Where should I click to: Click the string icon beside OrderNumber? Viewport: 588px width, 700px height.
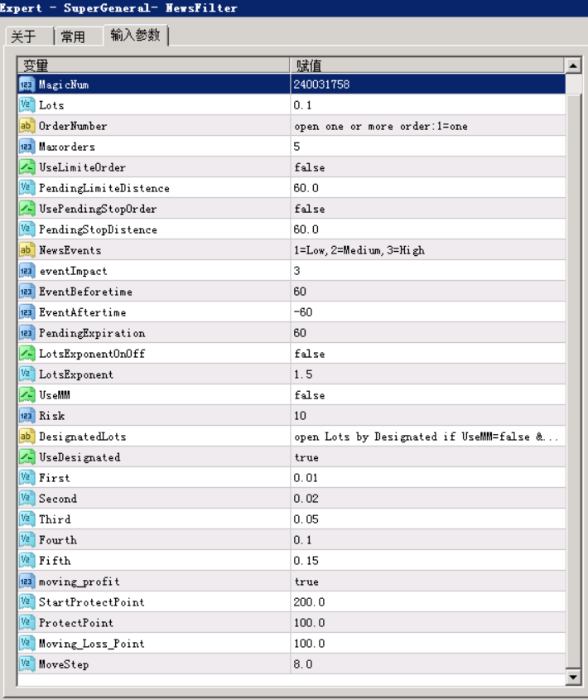tap(27, 126)
